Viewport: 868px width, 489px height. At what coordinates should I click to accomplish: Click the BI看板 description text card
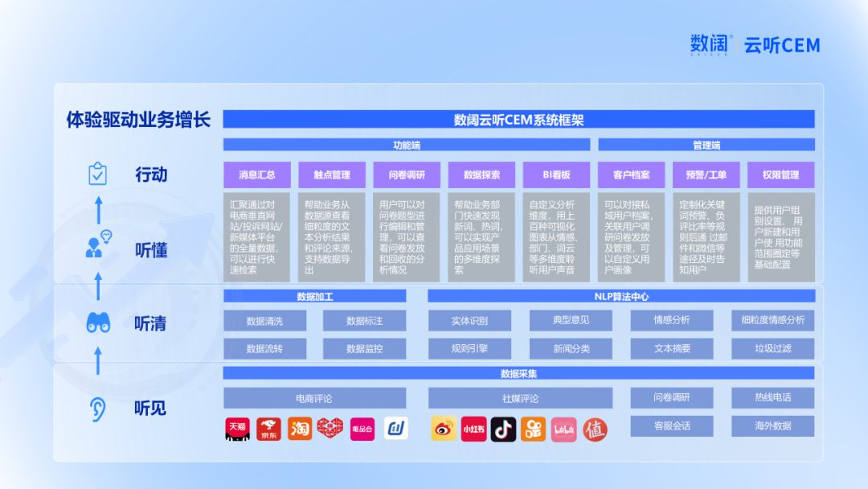[556, 237]
